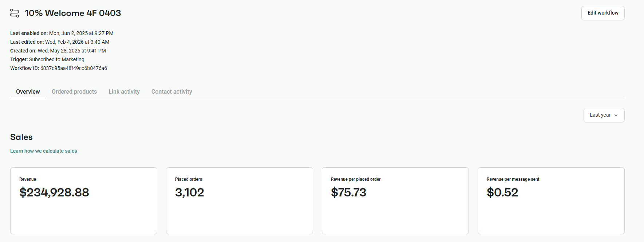Click the workflow diagram icon beside the title
644x242 pixels.
click(15, 13)
